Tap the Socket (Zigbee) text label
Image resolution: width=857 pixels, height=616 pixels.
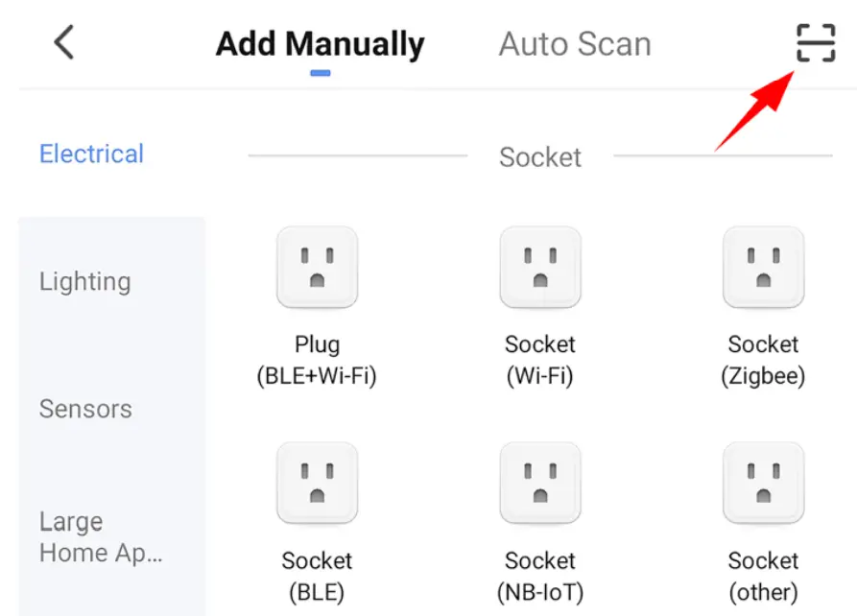[x=763, y=360]
